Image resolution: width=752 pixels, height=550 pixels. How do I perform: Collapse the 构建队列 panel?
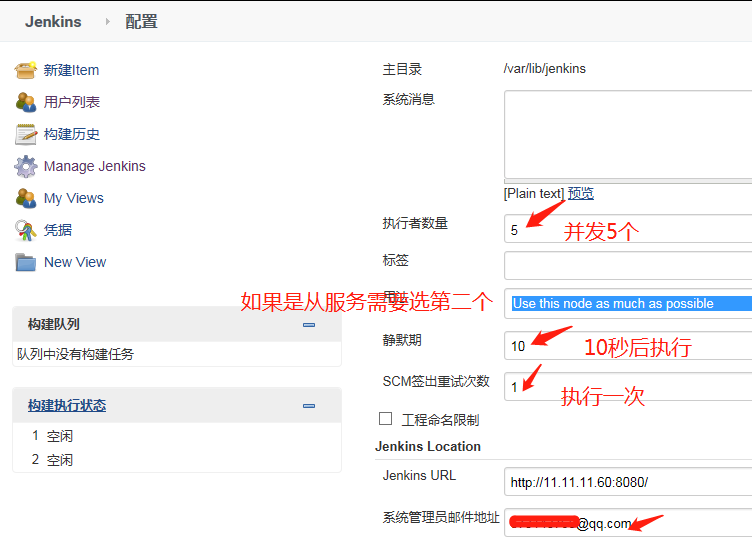309,325
